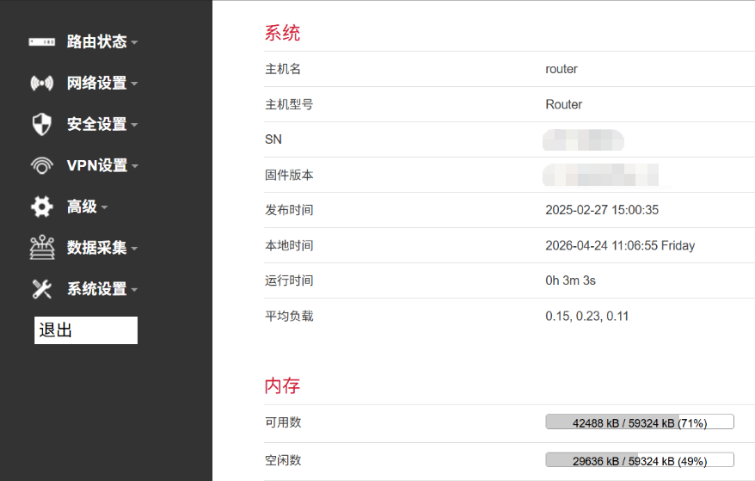Open the 路由状态 menu label
Image resolution: width=755 pixels, height=481 pixels.
click(x=96, y=42)
